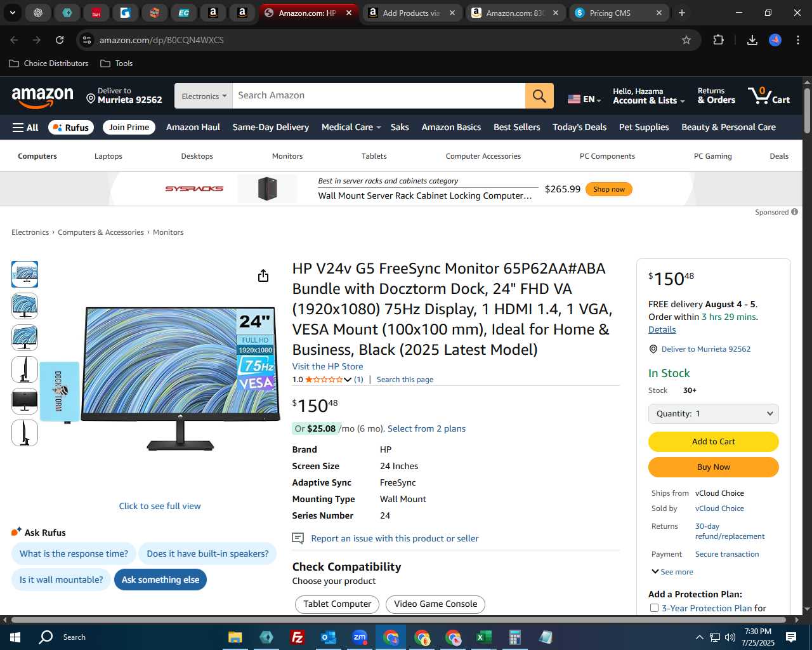Go to Best Sellers

coord(517,128)
